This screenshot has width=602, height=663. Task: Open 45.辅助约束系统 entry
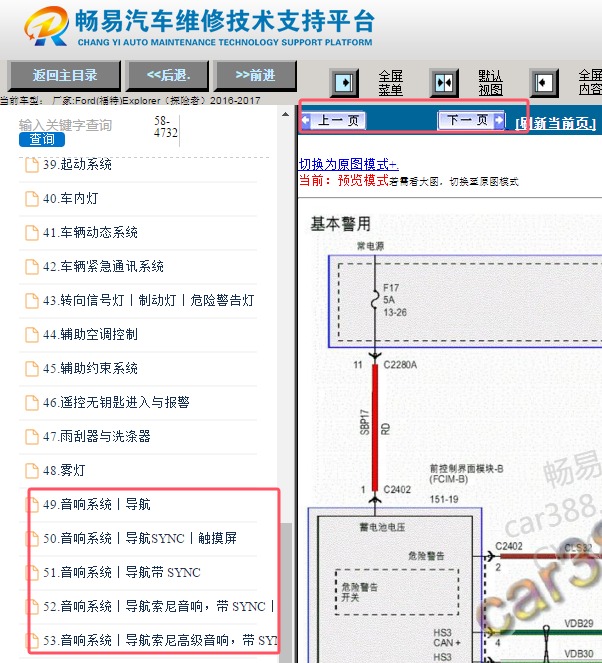click(90, 369)
